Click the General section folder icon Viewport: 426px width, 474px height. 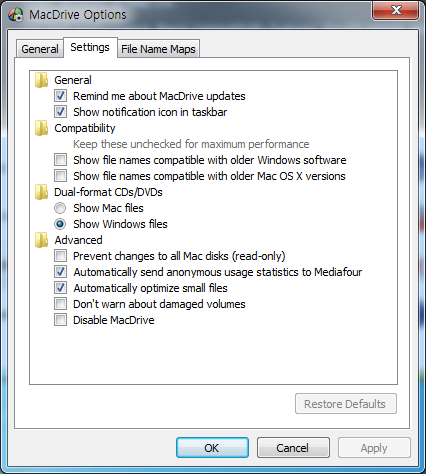click(42, 80)
